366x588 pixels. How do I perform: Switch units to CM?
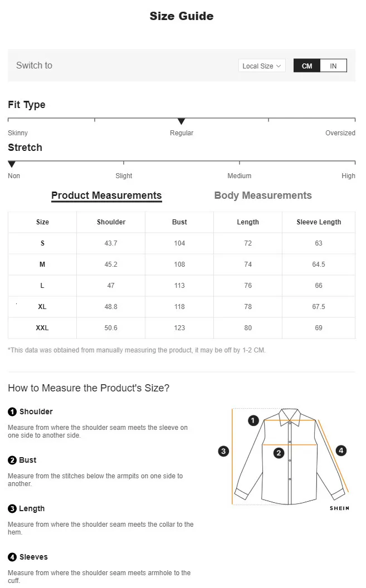point(307,66)
